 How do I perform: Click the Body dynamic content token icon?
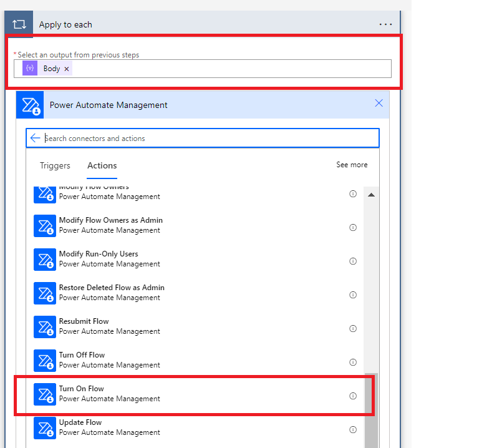coord(30,68)
